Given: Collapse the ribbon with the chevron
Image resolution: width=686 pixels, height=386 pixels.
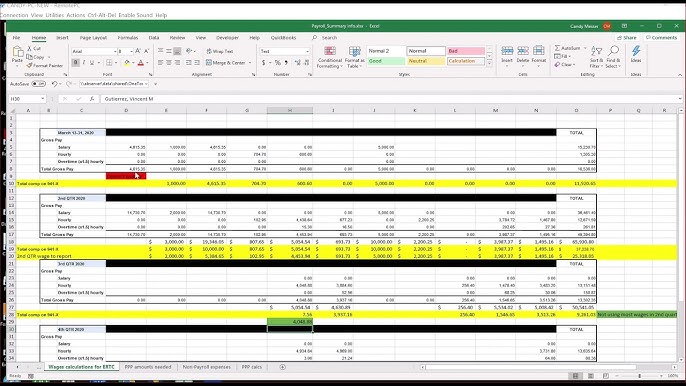Looking at the screenshot, I should (680, 75).
